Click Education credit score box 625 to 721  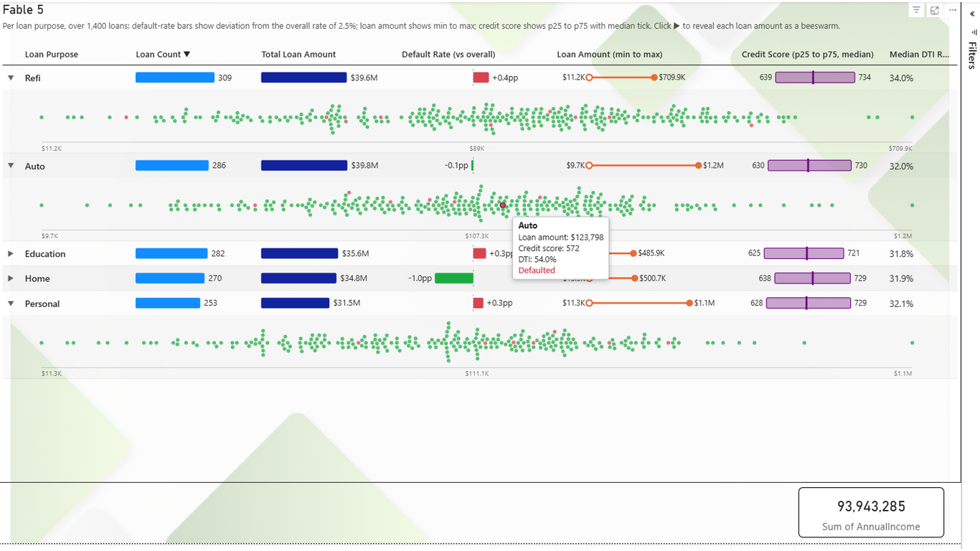click(804, 253)
